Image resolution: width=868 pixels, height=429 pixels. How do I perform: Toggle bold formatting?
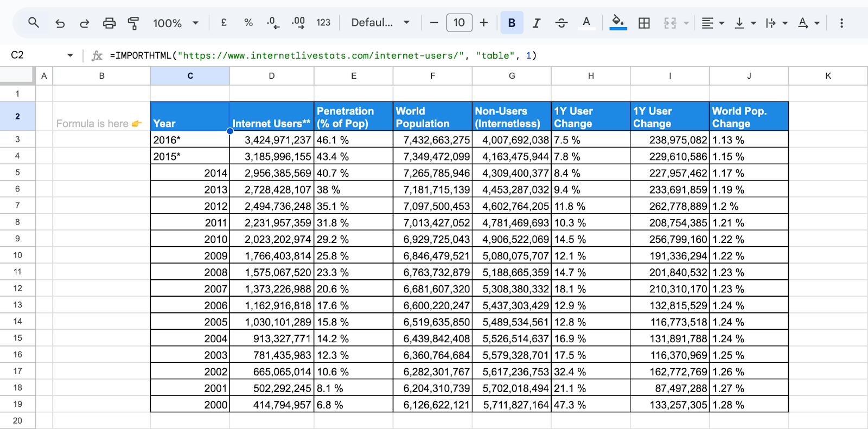click(x=512, y=23)
